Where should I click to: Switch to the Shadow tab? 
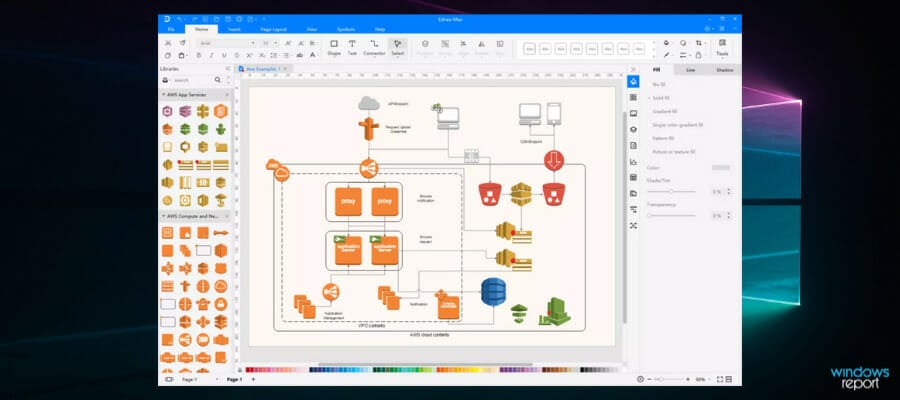(724, 69)
